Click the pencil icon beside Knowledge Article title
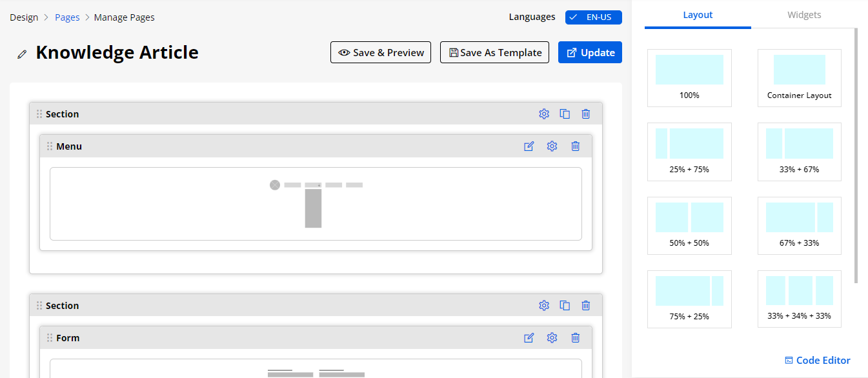The height and width of the screenshot is (378, 868). pos(23,54)
